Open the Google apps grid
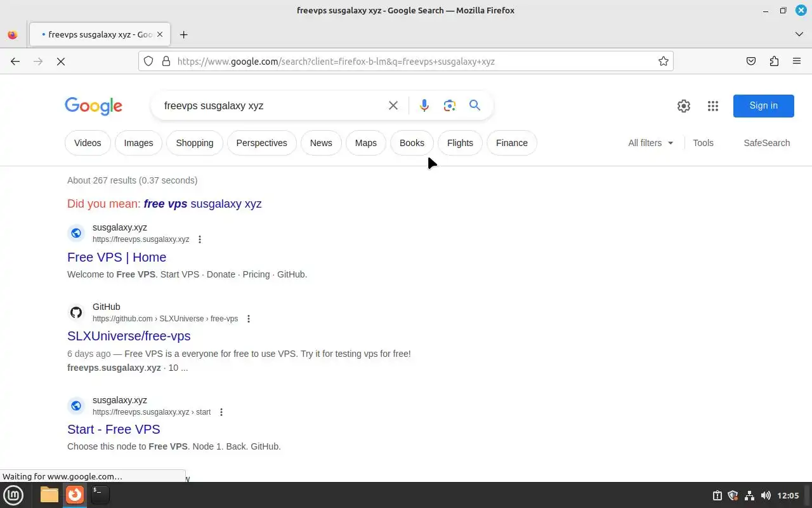Viewport: 812px width, 508px height. click(712, 106)
